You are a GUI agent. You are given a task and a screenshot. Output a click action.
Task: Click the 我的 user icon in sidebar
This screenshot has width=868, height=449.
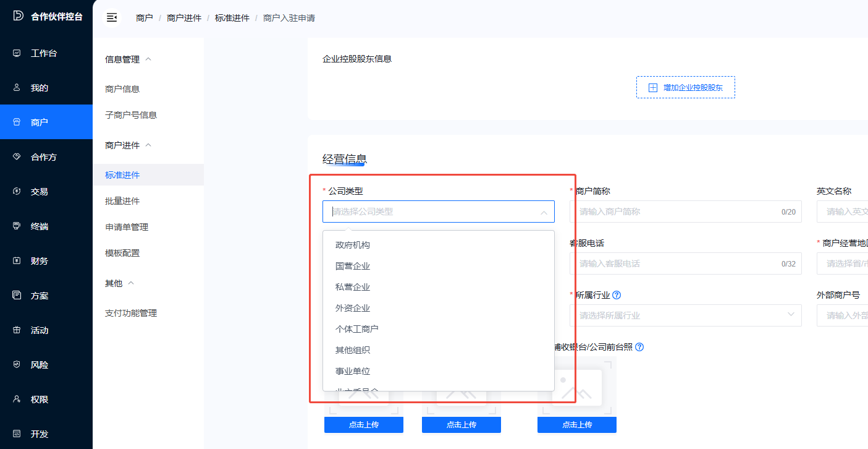17,88
